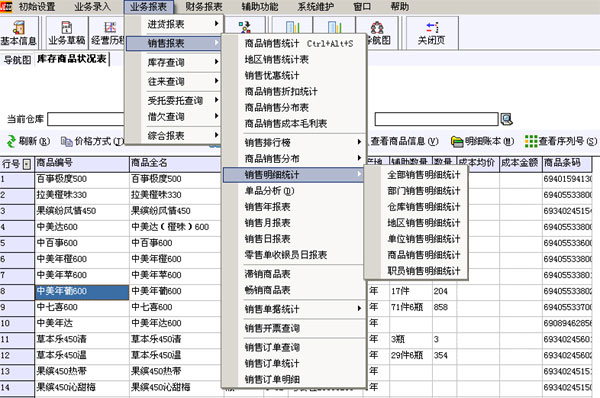600x398 pixels.
Task: Select 单品分析 menu entry
Action: pyautogui.click(x=293, y=191)
